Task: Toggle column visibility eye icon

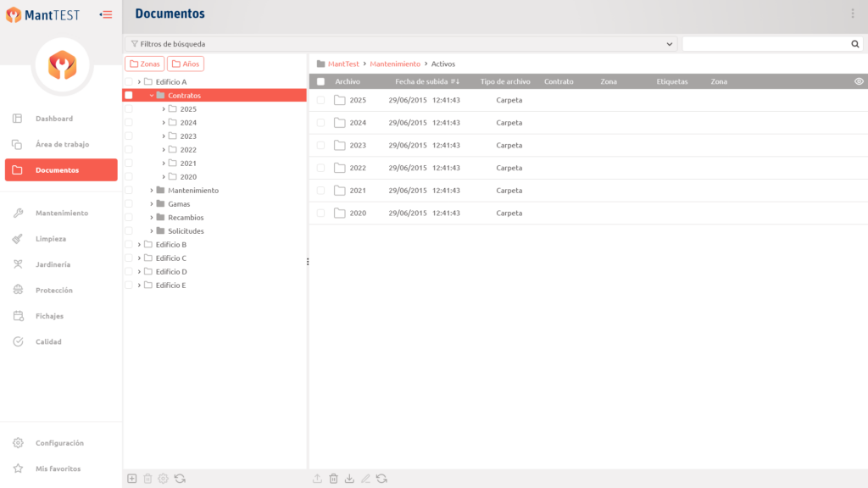Action: 859,81
